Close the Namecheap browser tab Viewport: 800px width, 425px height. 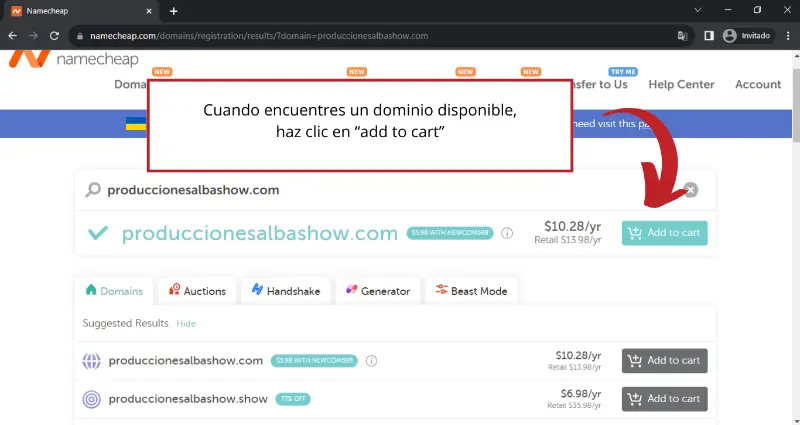[149, 11]
